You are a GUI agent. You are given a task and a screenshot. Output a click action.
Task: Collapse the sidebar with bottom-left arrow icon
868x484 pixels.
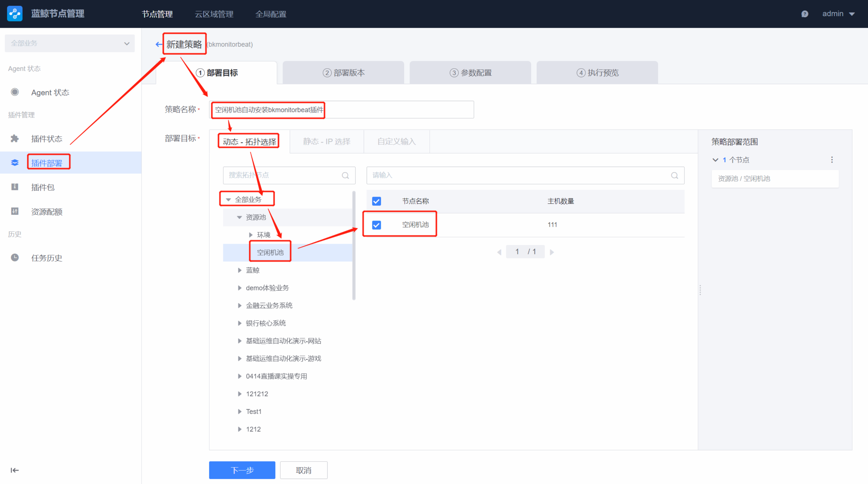[14, 470]
